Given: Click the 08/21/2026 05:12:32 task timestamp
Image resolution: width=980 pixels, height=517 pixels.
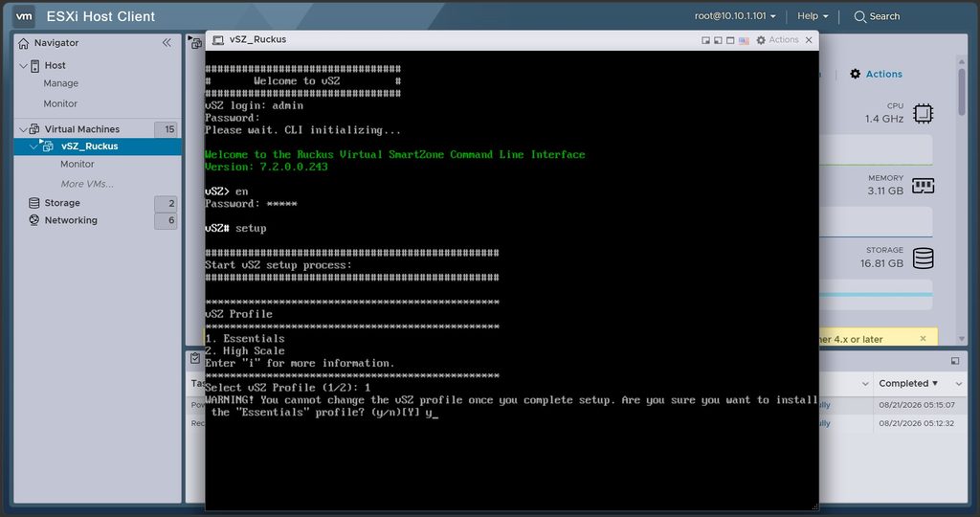Looking at the screenshot, I should coord(916,423).
